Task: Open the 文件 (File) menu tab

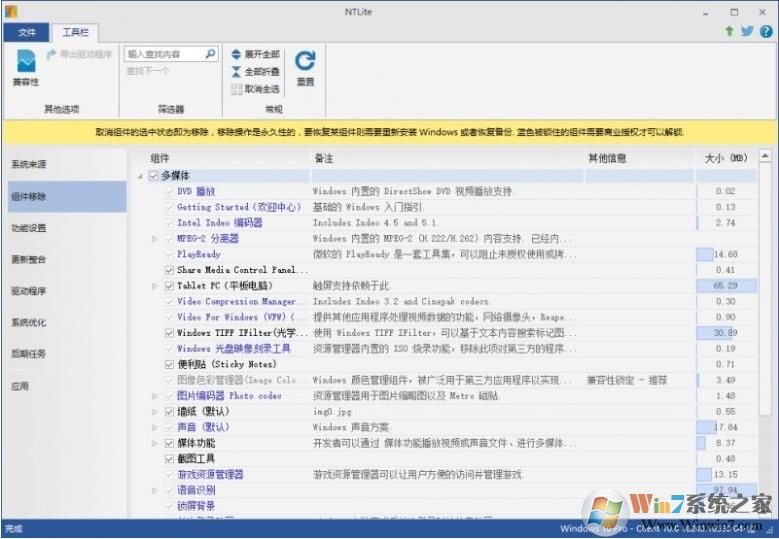Action: [26, 32]
